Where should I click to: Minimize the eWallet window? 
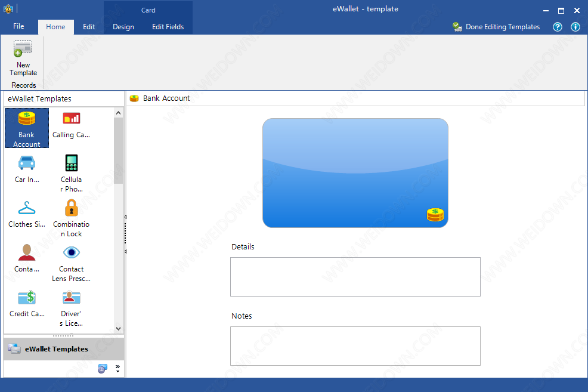point(546,11)
